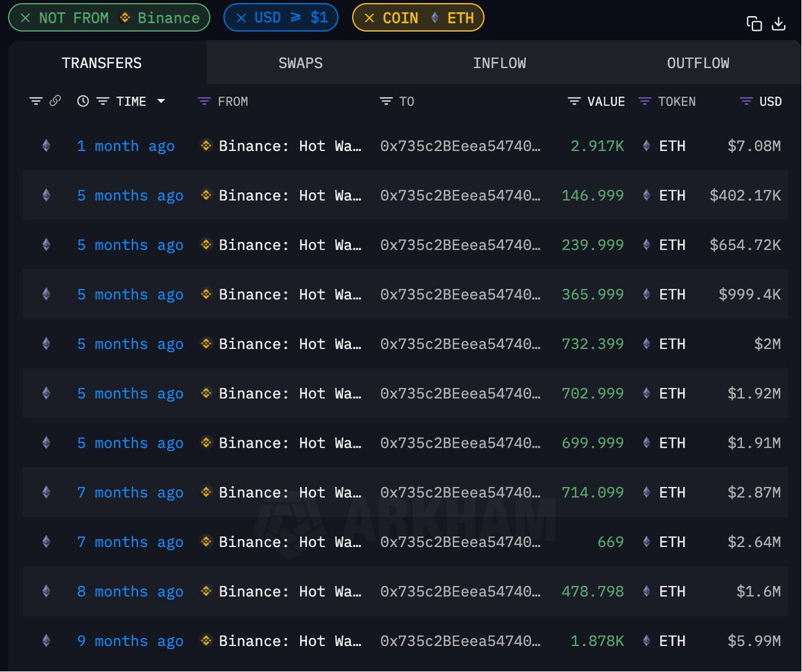The height and width of the screenshot is (672, 802).
Task: Select the USD amount $5.99M
Action: click(x=754, y=641)
